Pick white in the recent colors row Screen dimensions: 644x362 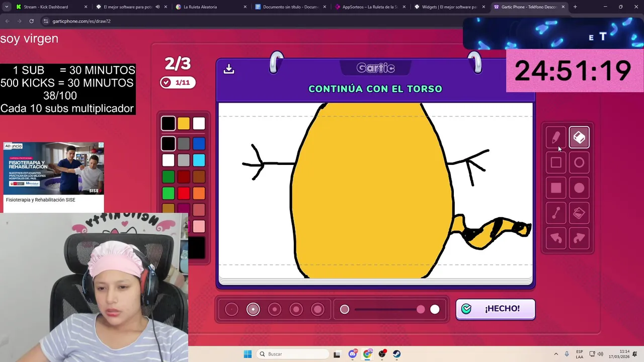[199, 123]
